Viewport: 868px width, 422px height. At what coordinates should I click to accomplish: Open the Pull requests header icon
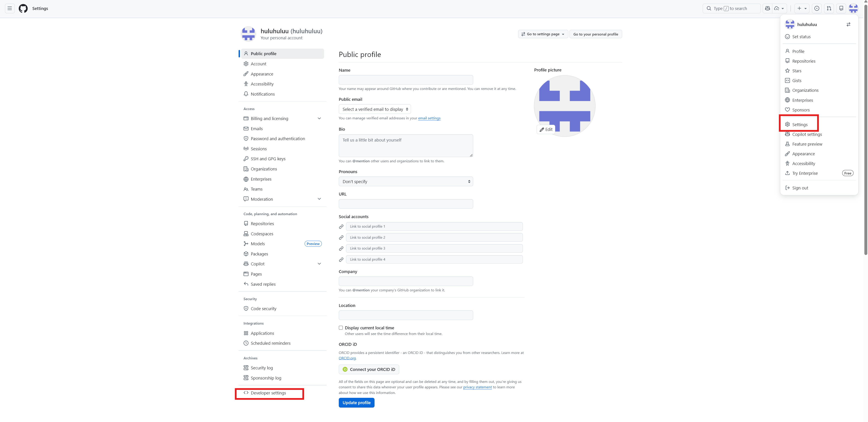tap(829, 8)
